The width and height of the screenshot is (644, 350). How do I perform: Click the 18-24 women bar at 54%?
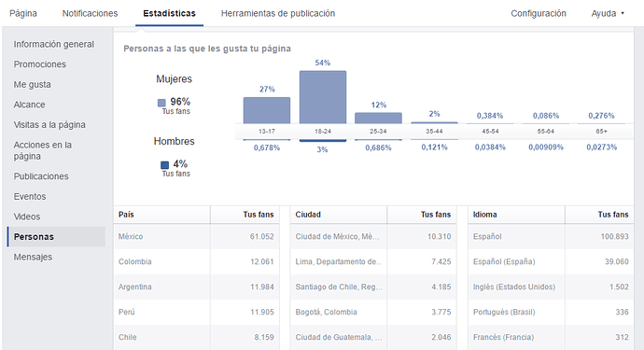[323, 97]
